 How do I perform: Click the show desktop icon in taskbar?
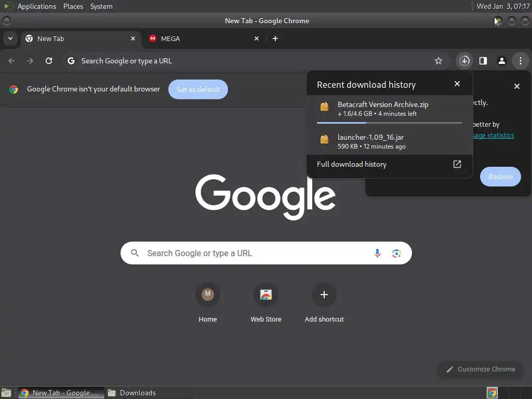tap(6, 393)
